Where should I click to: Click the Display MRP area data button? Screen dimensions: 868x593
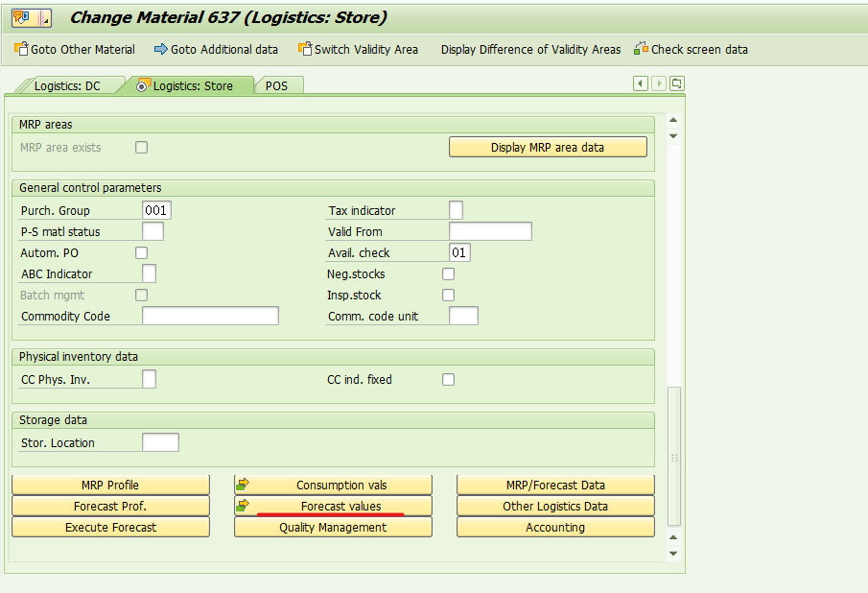pos(548,148)
